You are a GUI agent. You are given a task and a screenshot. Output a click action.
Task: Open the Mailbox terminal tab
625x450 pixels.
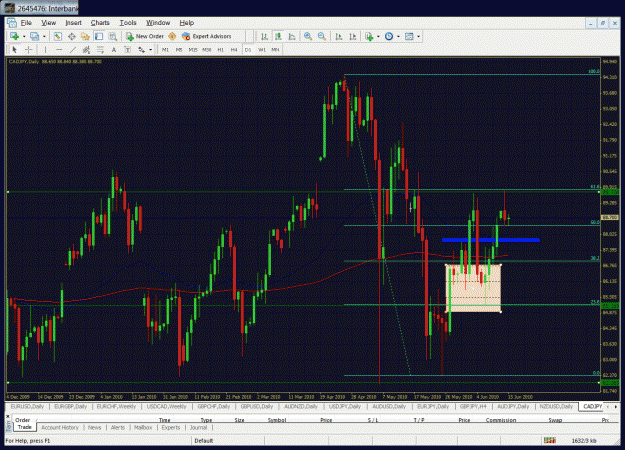[x=143, y=427]
